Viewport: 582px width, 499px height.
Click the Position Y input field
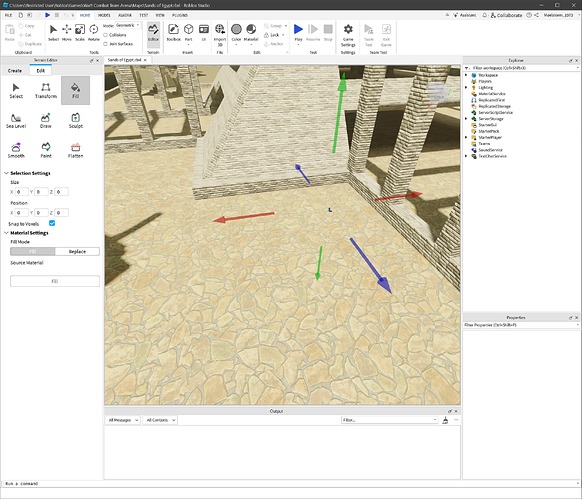tap(42, 213)
